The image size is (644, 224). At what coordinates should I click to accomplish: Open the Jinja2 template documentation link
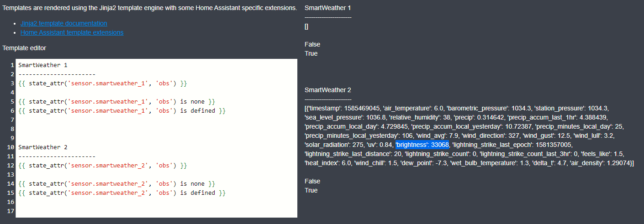[x=63, y=23]
